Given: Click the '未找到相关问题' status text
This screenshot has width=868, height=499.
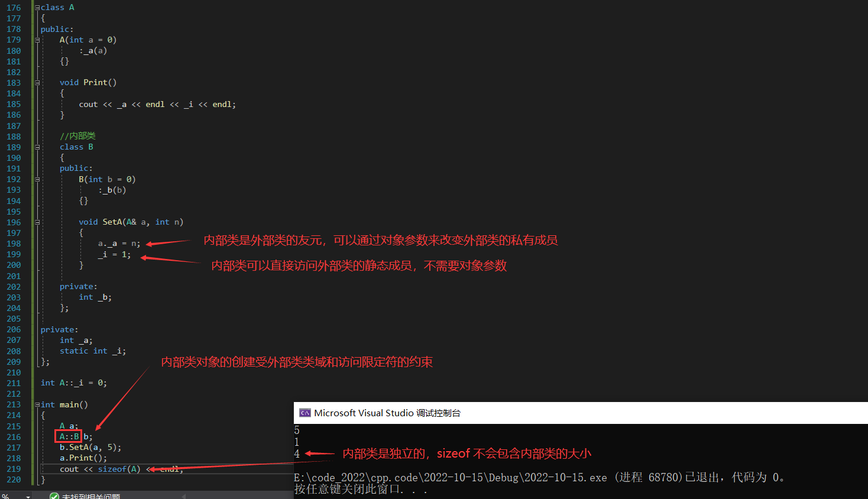Looking at the screenshot, I should (91, 497).
